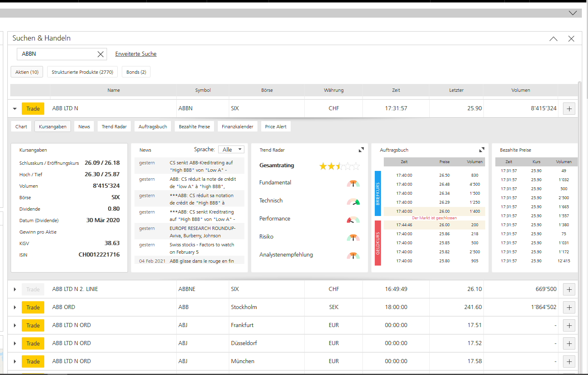Screen dimensions: 588x375
Task: Expand the Auftragsbuch panel
Action: pyautogui.click(x=481, y=150)
